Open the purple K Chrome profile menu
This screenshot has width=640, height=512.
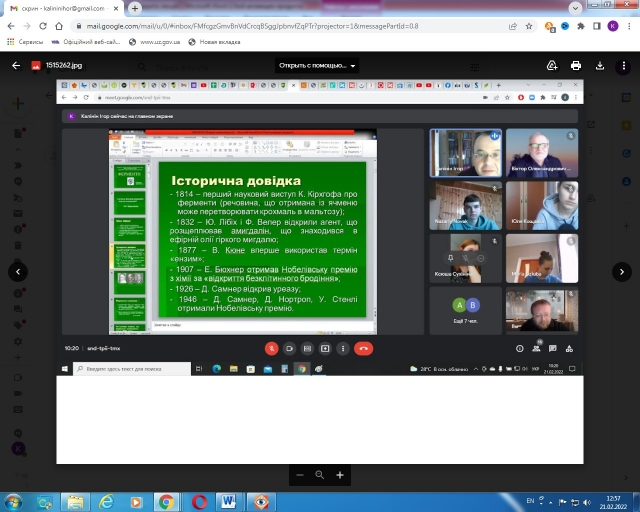(x=613, y=26)
